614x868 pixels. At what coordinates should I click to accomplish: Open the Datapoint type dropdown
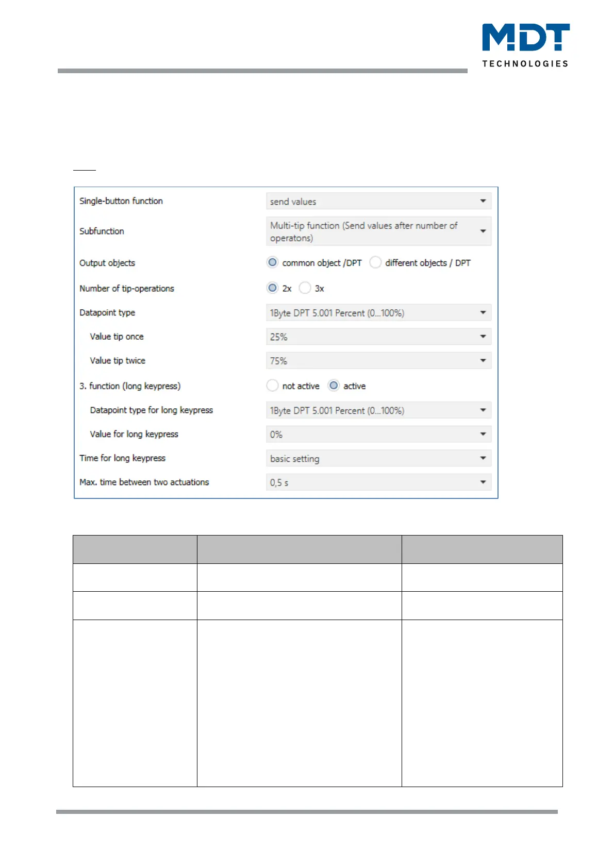pyautogui.click(x=378, y=313)
